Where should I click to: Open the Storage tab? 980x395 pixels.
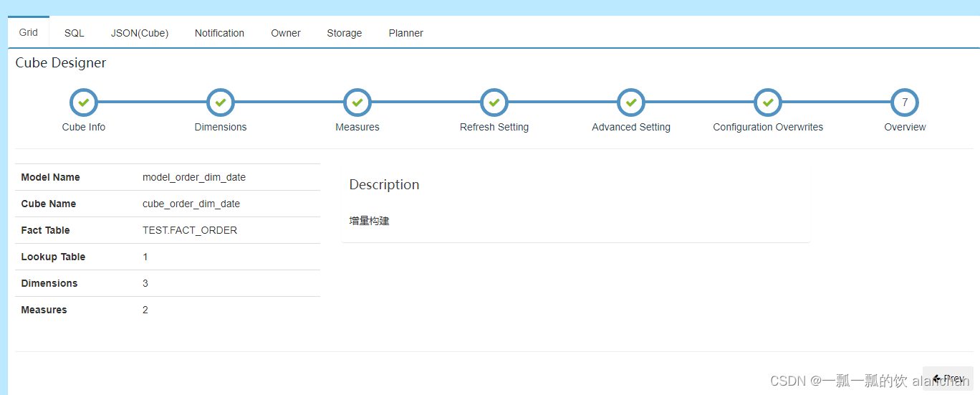click(x=345, y=33)
